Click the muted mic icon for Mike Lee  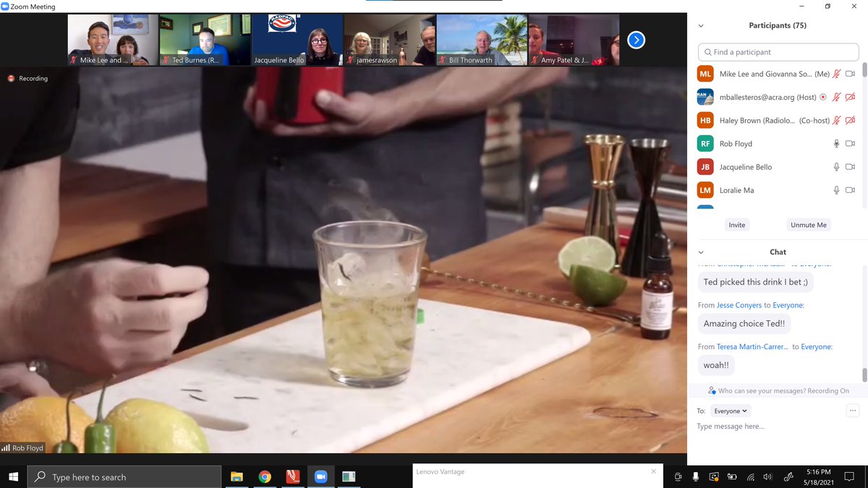[837, 74]
